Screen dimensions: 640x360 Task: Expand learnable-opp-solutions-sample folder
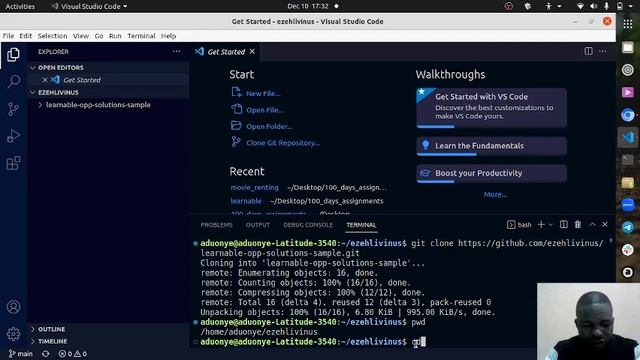[x=109, y=105]
